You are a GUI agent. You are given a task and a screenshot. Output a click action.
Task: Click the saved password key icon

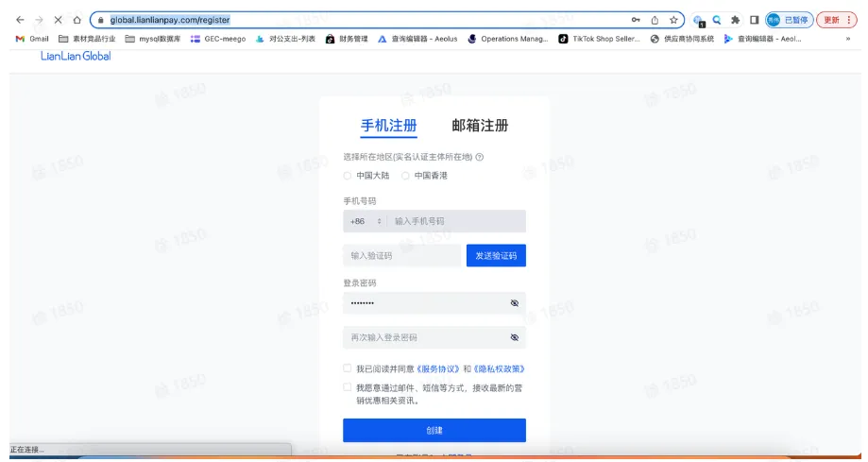click(636, 20)
